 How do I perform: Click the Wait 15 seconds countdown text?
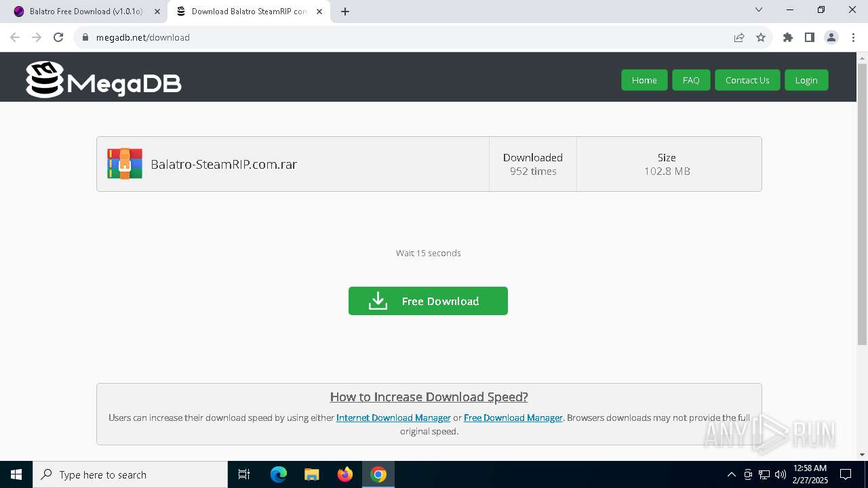(429, 253)
